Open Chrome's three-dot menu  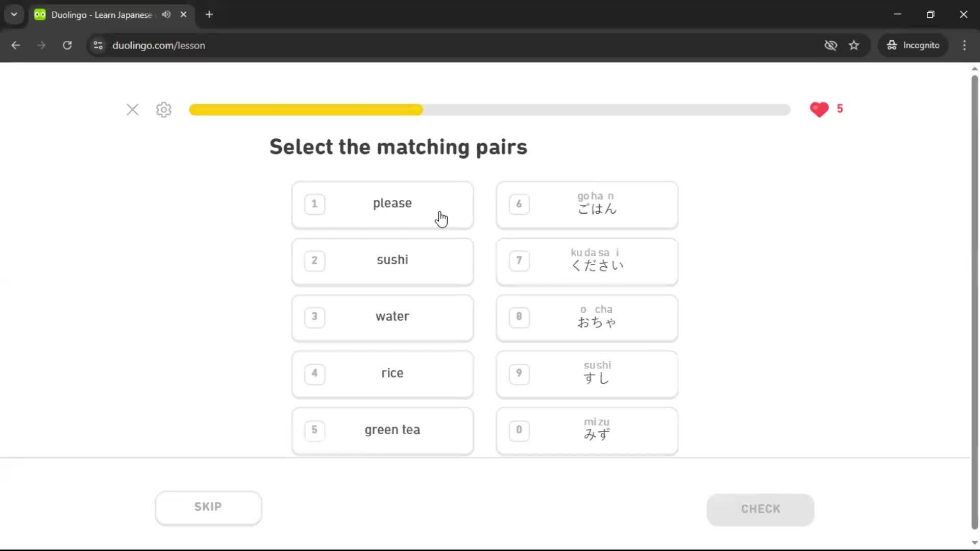point(964,45)
